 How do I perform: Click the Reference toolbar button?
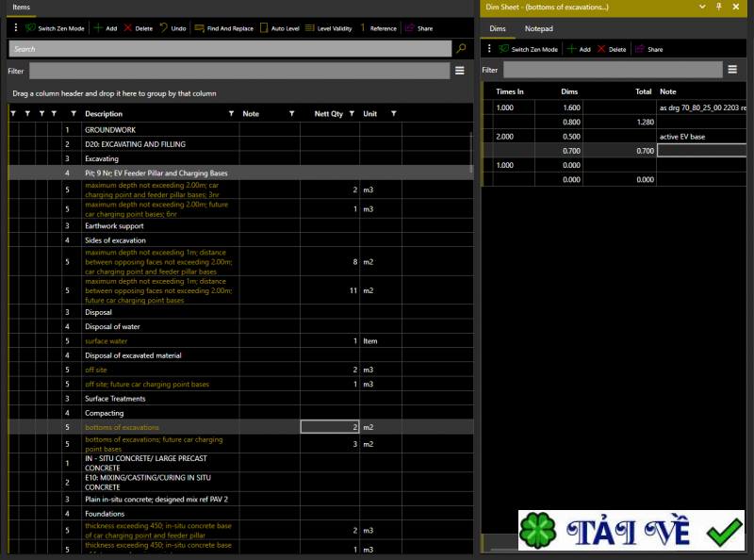click(x=379, y=28)
